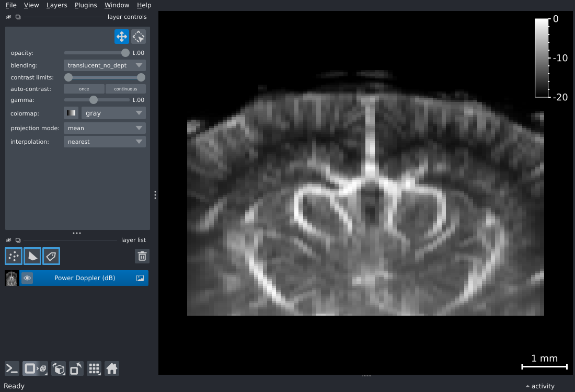Click the gamma slider handle
This screenshot has height=392, width=575.
pos(94,100)
